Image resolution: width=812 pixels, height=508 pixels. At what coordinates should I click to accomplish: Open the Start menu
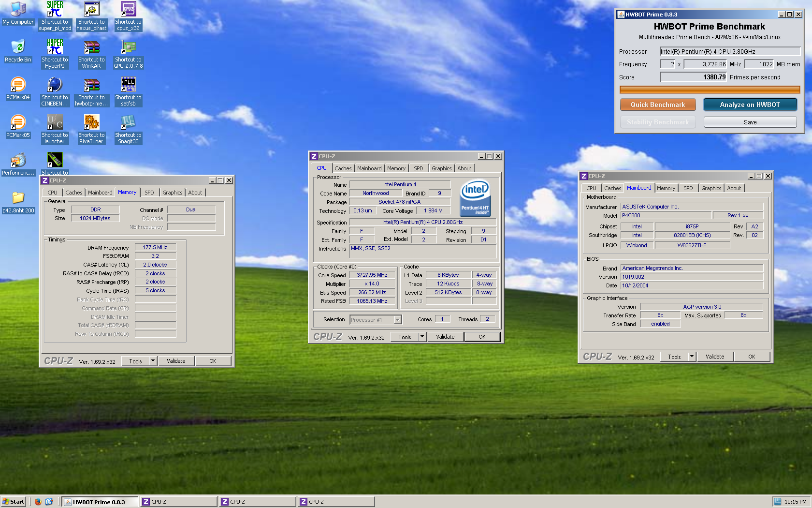click(x=13, y=502)
